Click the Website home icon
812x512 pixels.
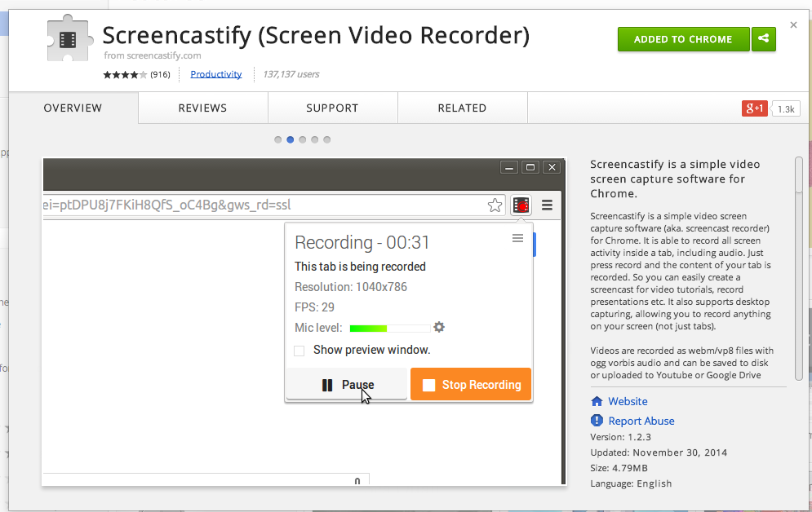pyautogui.click(x=597, y=401)
